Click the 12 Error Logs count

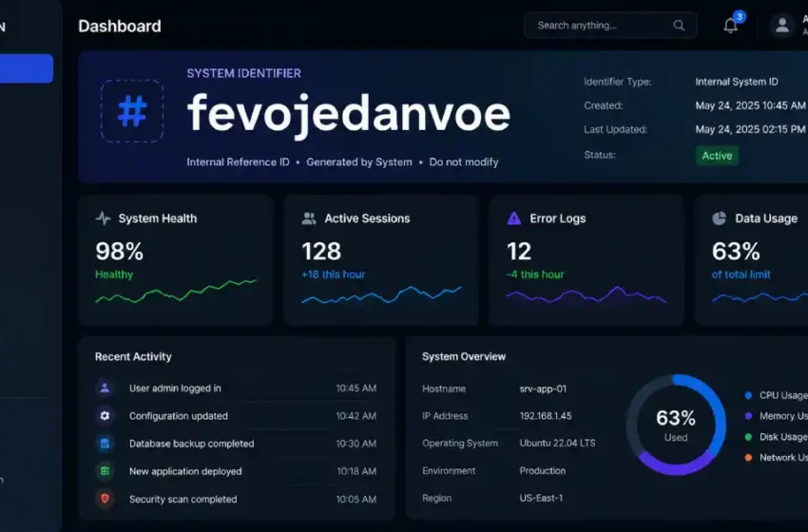(x=519, y=252)
